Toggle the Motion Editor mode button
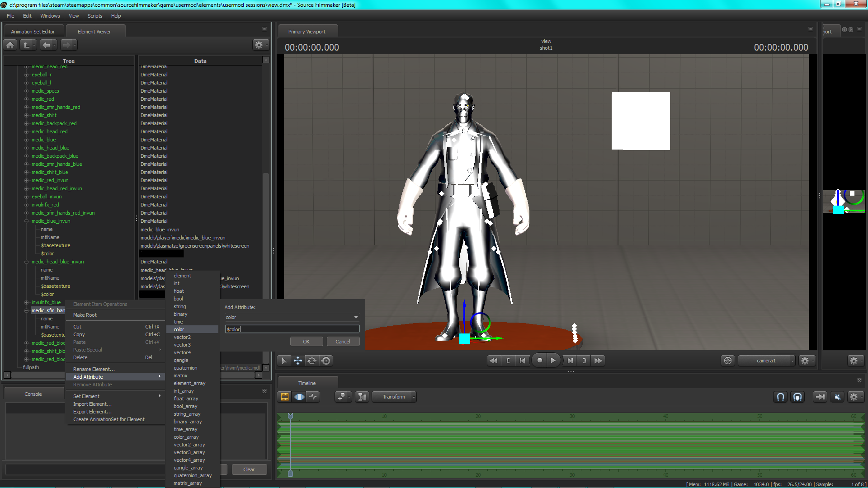Viewport: 868px width, 488px height. 299,397
